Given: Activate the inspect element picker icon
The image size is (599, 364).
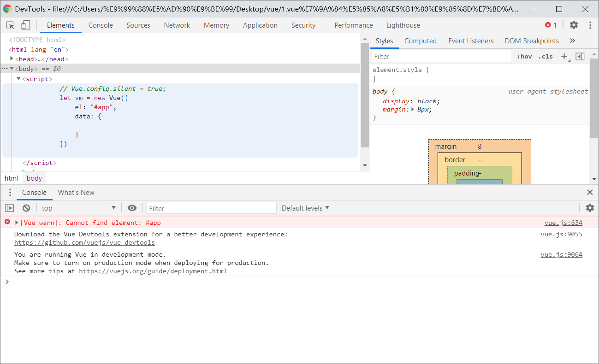Looking at the screenshot, I should pos(10,25).
